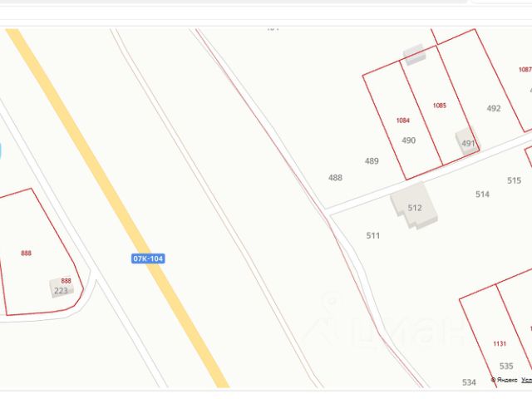
Task: Click house number 535 label
Action: [x=506, y=366]
